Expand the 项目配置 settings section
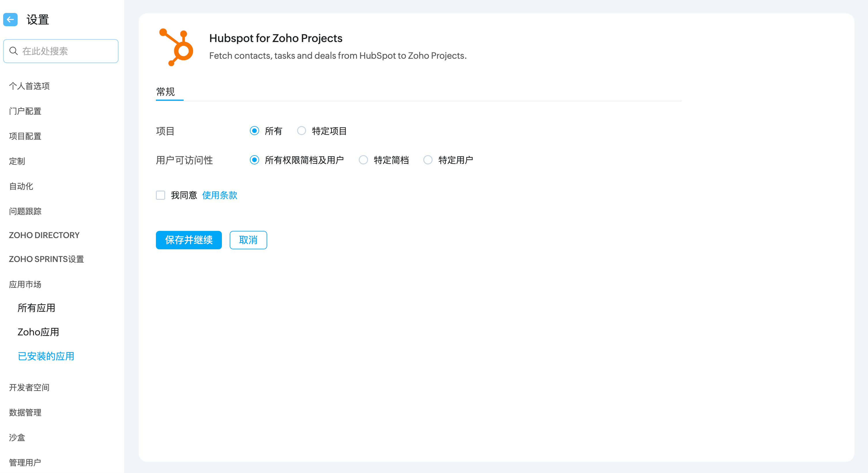Viewport: 868px width, 473px height. 25,136
